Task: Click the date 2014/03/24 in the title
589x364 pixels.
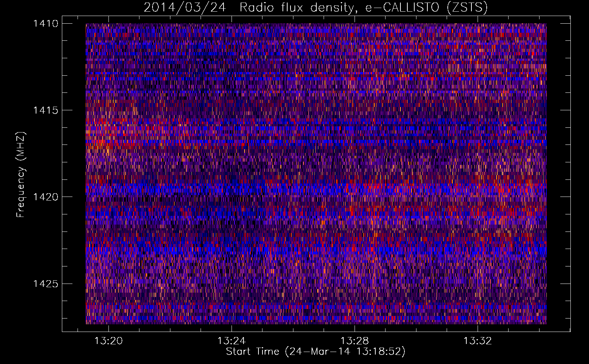Action: pyautogui.click(x=185, y=8)
